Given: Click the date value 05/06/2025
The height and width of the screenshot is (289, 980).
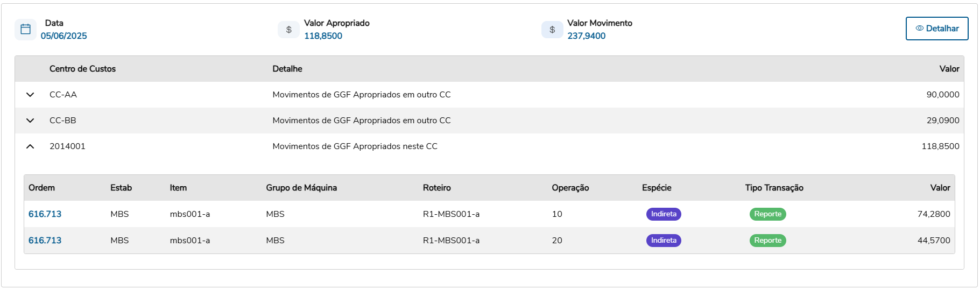Looking at the screenshot, I should [64, 36].
